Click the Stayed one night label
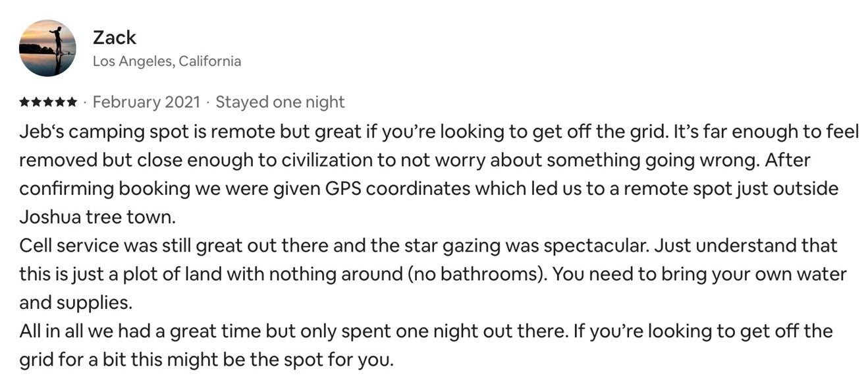 point(280,102)
